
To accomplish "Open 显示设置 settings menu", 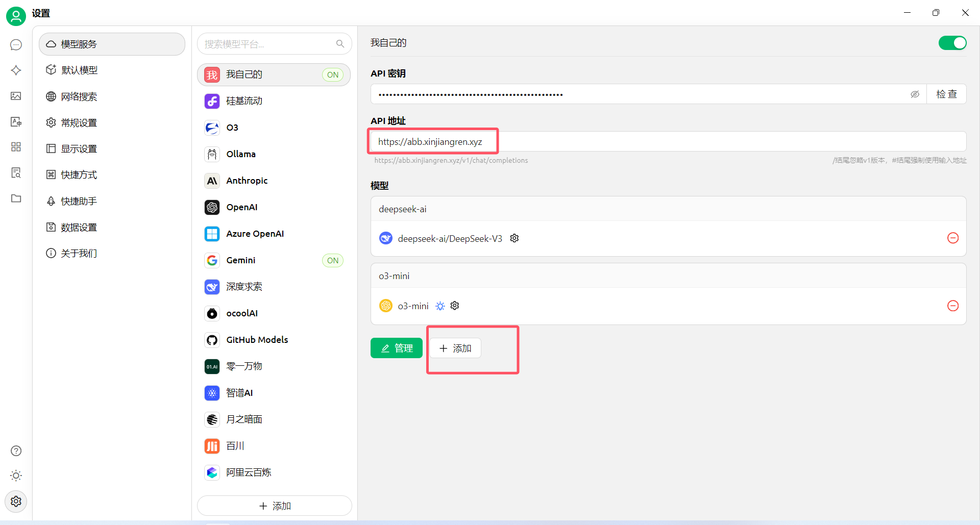I will (112, 148).
